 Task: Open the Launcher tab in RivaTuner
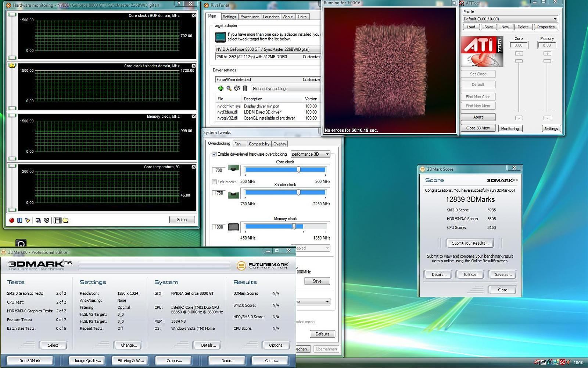point(271,17)
